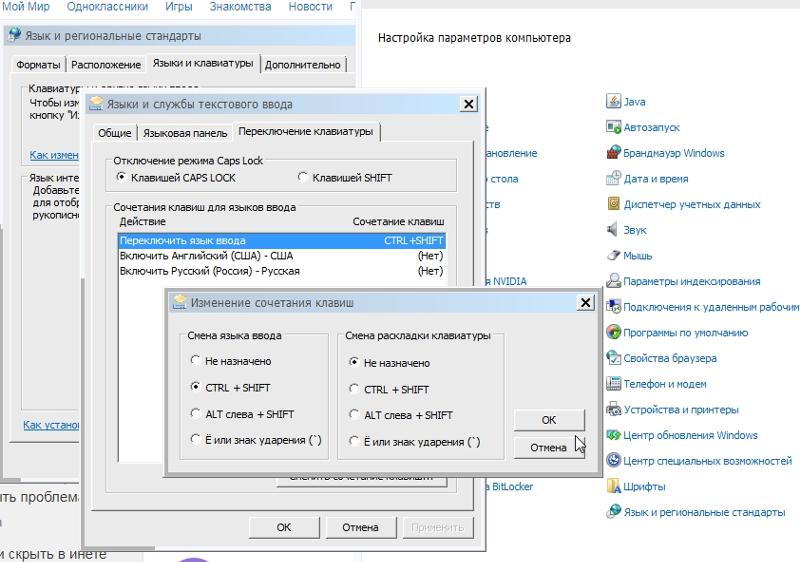Select Ё option under Смена языка ввода
Image resolution: width=800 pixels, height=562 pixels.
click(x=195, y=440)
